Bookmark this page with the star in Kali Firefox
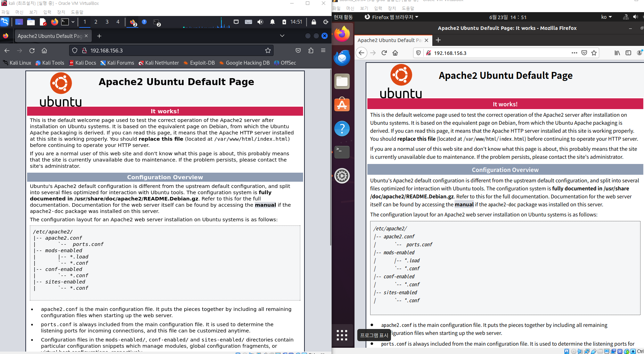The width and height of the screenshot is (644, 354). tap(268, 51)
